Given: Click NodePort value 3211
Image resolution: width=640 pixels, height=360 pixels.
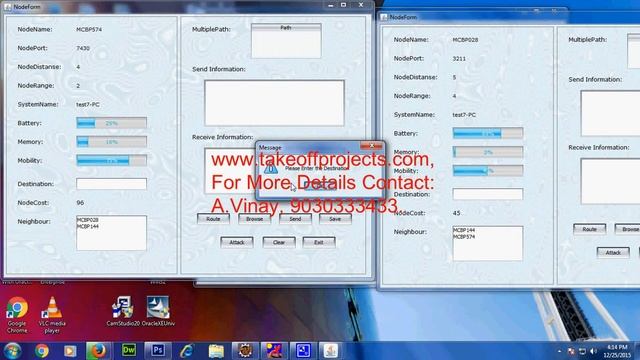Looking at the screenshot, I should pos(459,58).
